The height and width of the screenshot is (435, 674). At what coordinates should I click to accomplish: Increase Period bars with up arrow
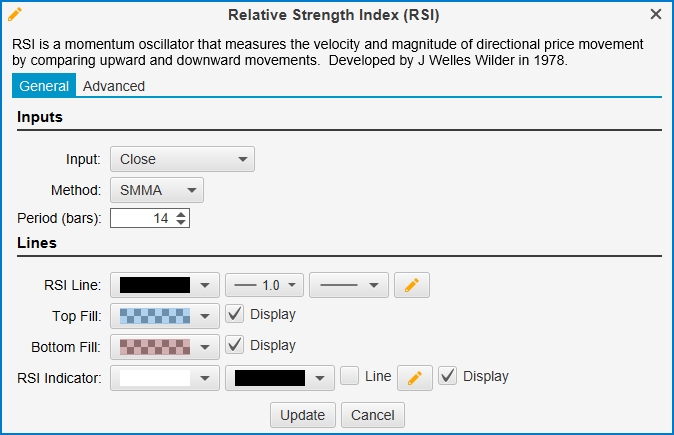(181, 214)
